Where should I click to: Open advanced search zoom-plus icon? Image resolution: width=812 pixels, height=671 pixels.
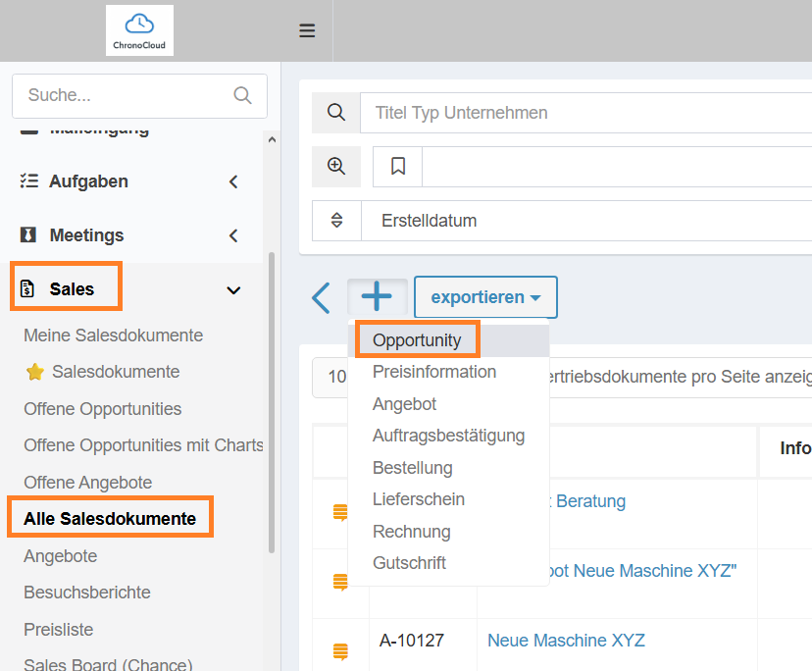(336, 166)
